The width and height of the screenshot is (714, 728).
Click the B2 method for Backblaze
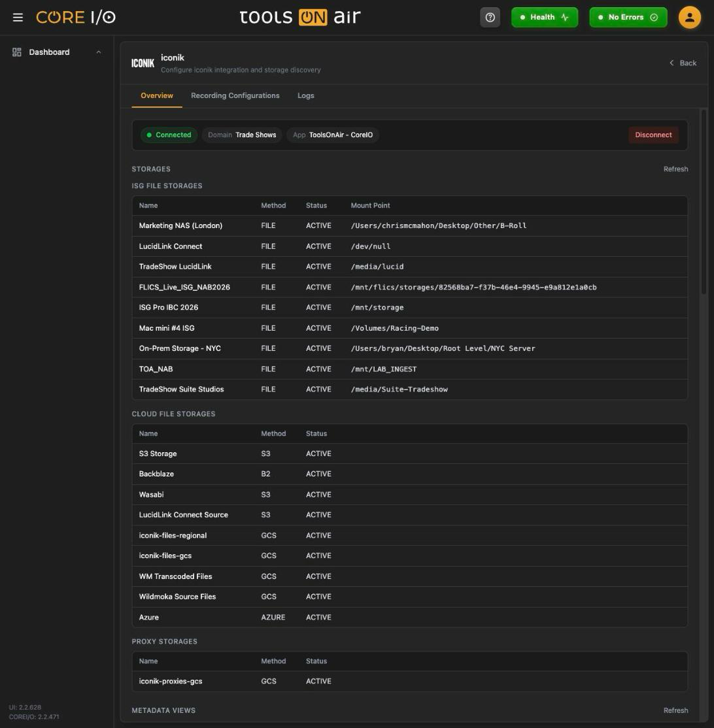click(x=265, y=474)
